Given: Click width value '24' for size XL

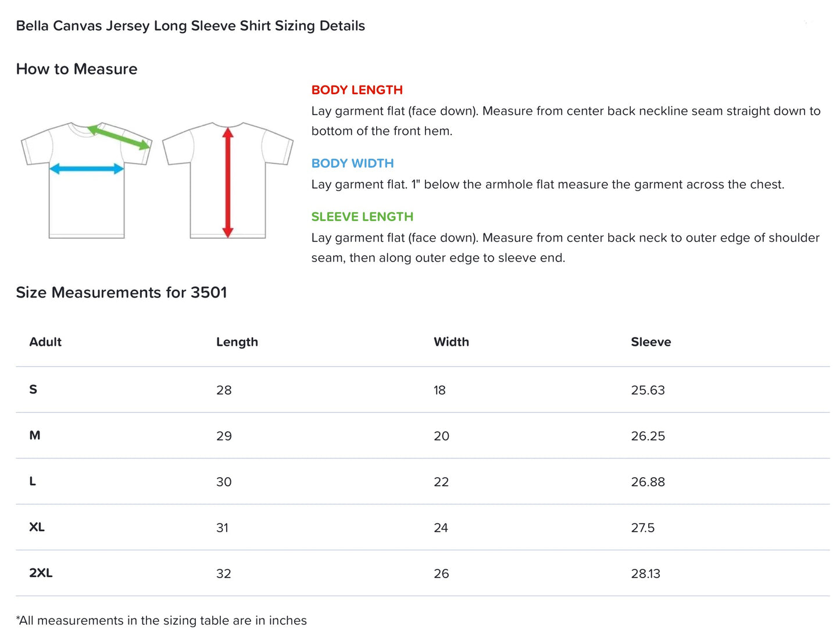Looking at the screenshot, I should 441,528.
